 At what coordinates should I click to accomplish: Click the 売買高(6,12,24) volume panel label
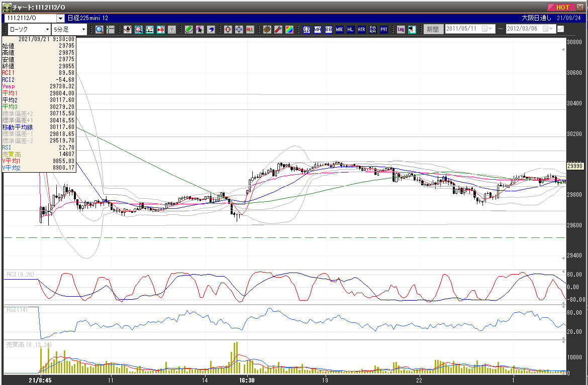29,344
